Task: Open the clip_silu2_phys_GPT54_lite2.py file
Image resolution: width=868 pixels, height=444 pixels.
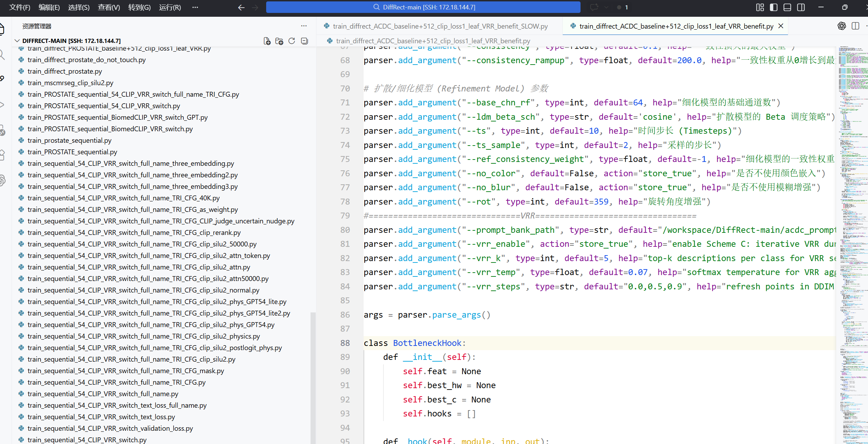Action: 159,313
